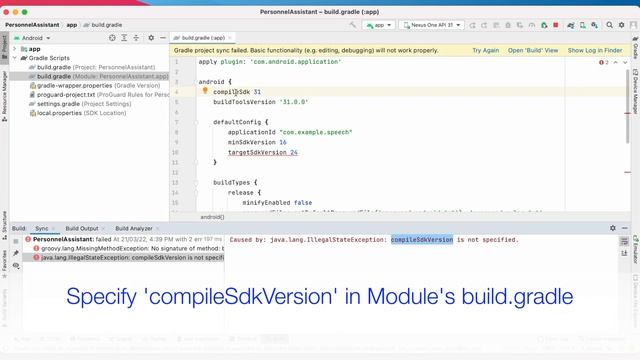Click Show Log in Finder link

595,50
